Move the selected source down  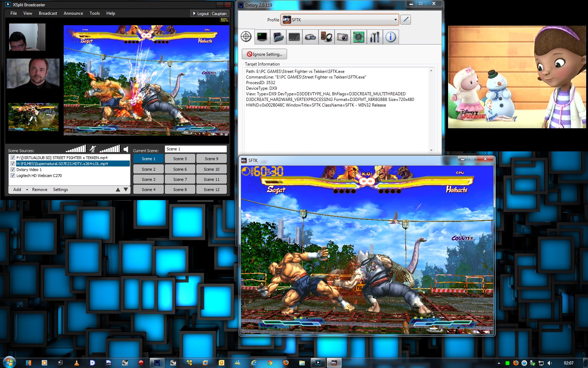pos(126,190)
